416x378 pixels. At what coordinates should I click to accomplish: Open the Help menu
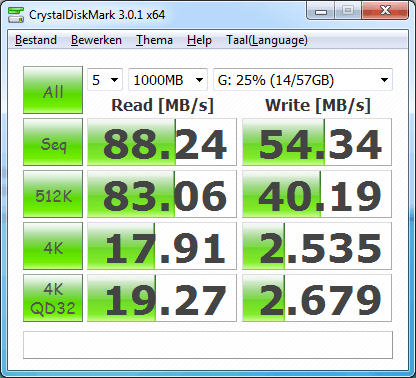(199, 40)
